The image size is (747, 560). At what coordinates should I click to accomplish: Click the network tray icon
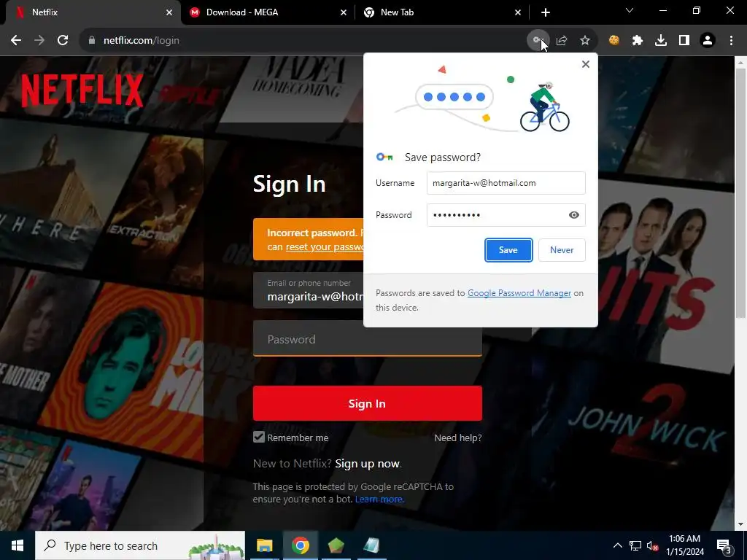click(x=635, y=545)
